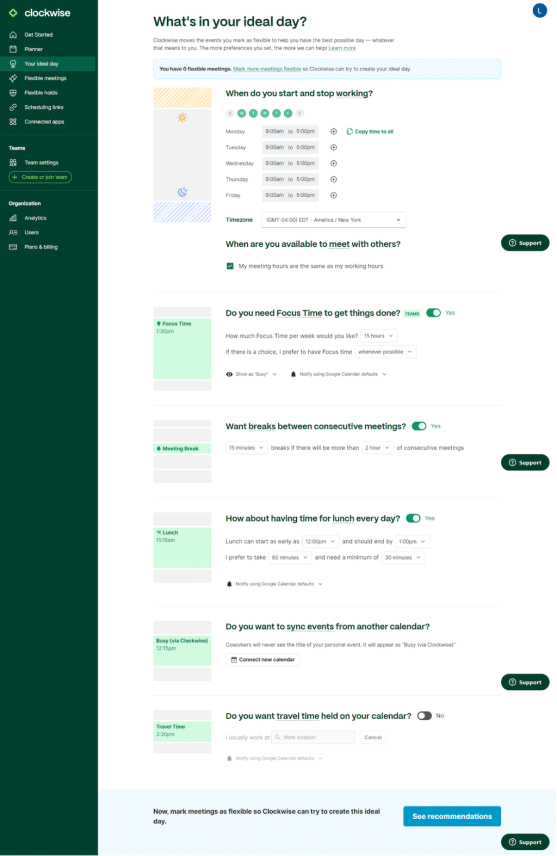Click Connect new calendar button
Image resolution: width=557 pixels, height=856 pixels.
click(x=263, y=659)
